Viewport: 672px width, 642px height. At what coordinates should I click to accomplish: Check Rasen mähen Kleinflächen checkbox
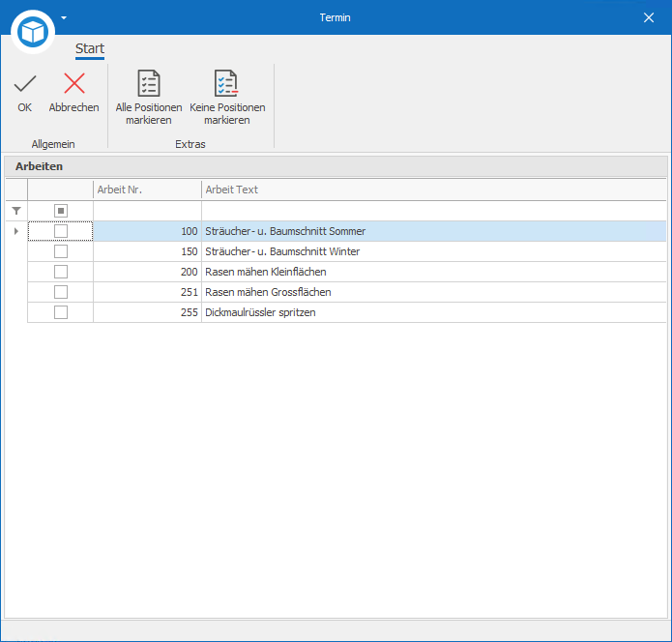(61, 272)
